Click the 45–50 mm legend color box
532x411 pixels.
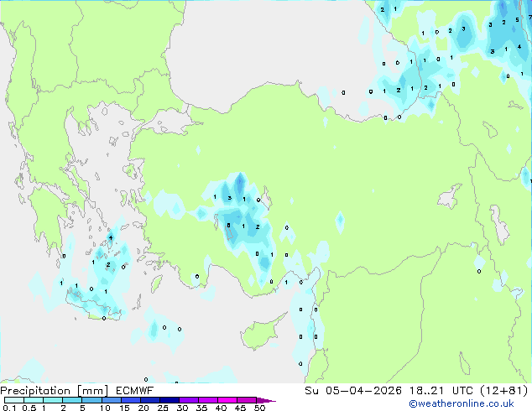(x=247, y=400)
